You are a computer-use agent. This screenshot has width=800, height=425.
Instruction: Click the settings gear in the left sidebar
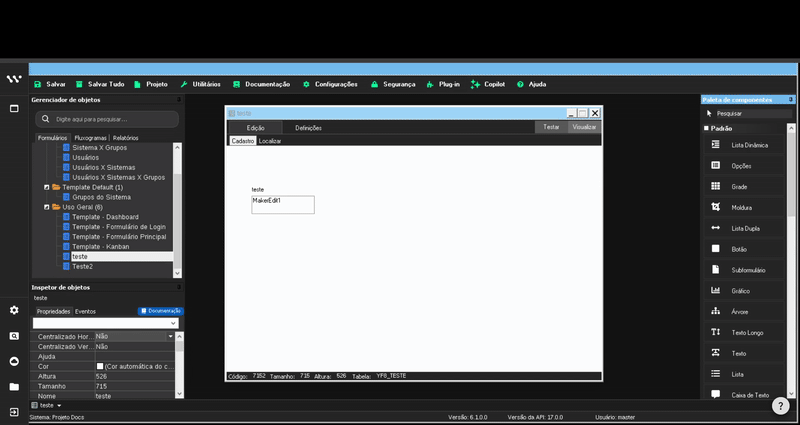[14, 310]
